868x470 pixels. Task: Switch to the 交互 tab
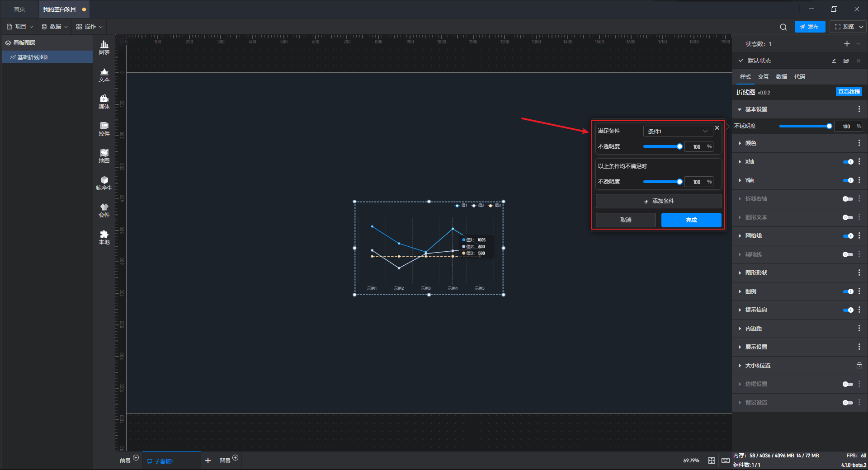coord(763,77)
